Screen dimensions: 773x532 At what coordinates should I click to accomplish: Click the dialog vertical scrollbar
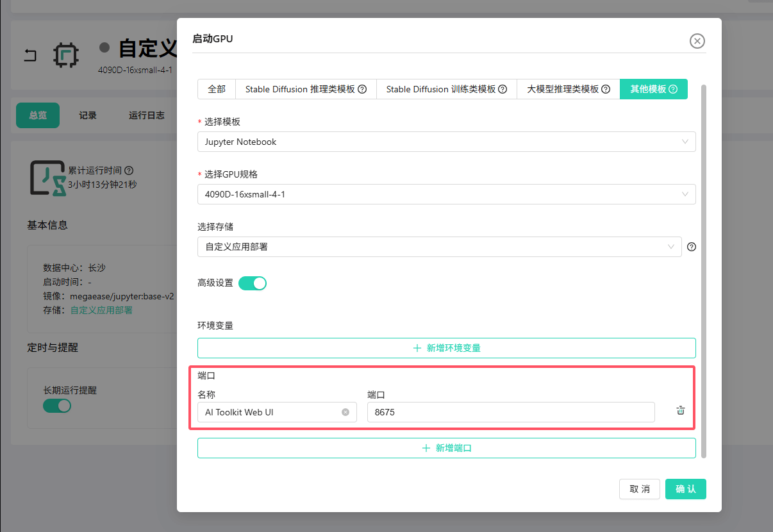704,270
